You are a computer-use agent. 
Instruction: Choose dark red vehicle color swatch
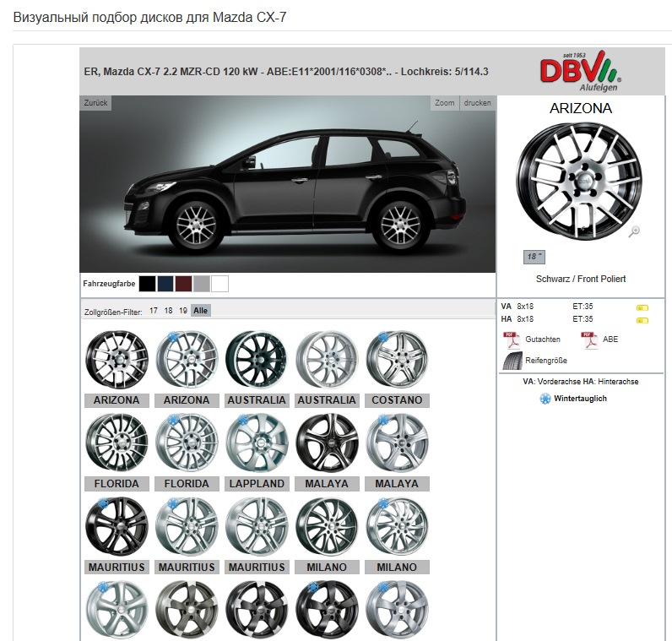point(183,284)
